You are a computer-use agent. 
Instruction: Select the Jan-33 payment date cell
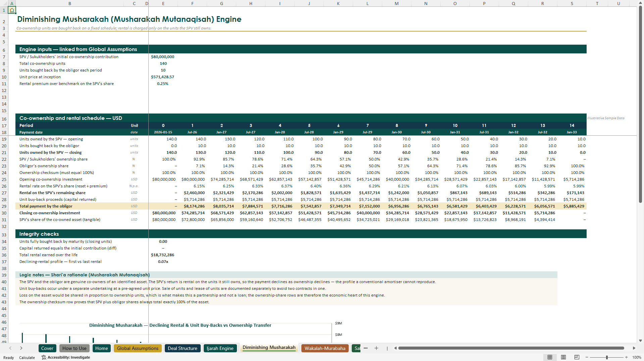tap(572, 132)
